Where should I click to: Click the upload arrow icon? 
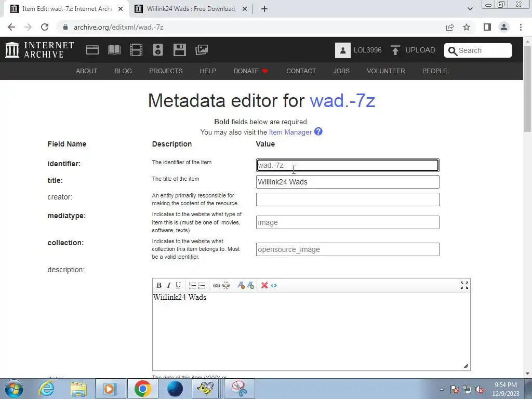click(395, 50)
